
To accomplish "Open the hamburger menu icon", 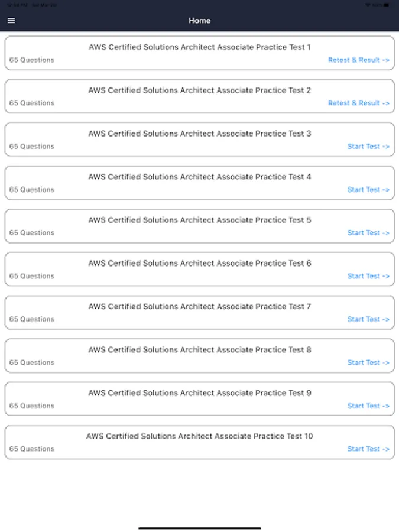I will click(11, 21).
